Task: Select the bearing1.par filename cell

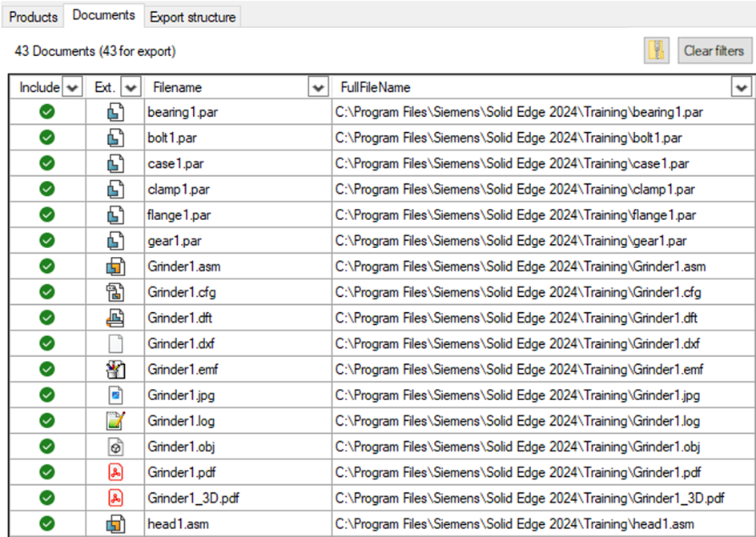Action: point(238,112)
